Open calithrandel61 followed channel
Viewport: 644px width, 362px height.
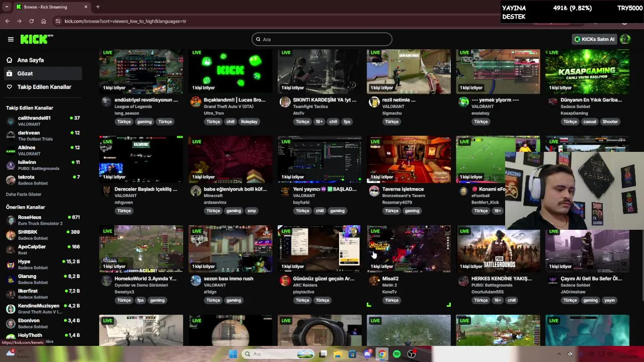[x=42, y=121]
